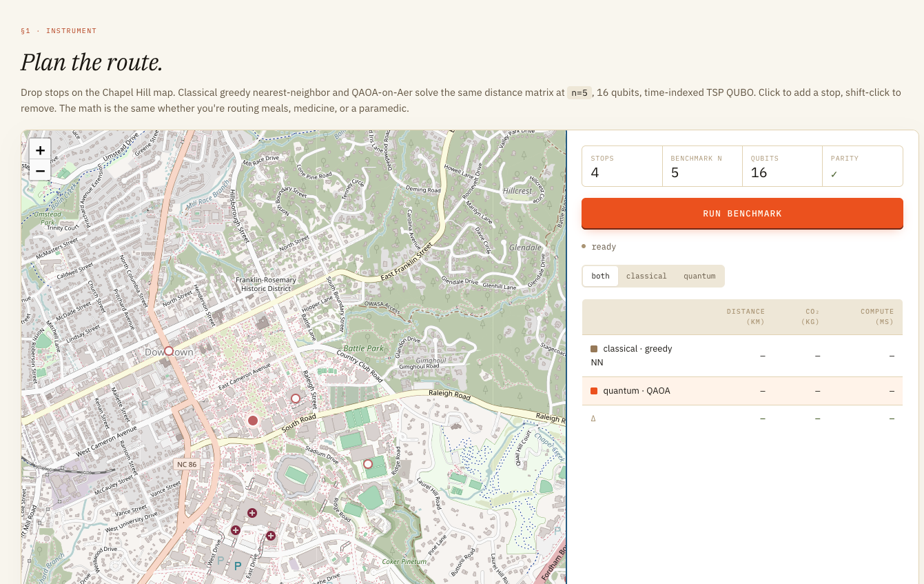Switch to the classical tab
This screenshot has width=924, height=584.
[x=646, y=276]
